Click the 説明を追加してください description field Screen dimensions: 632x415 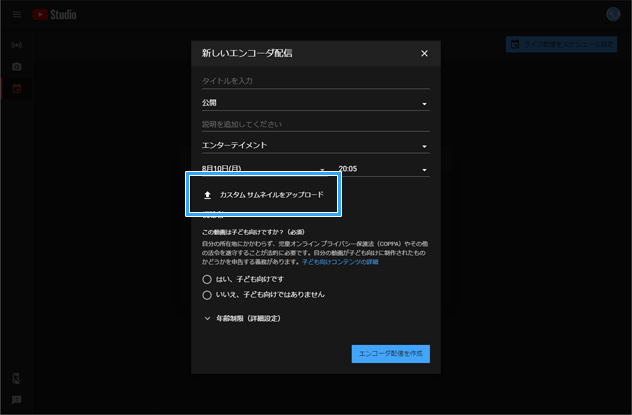[315, 125]
